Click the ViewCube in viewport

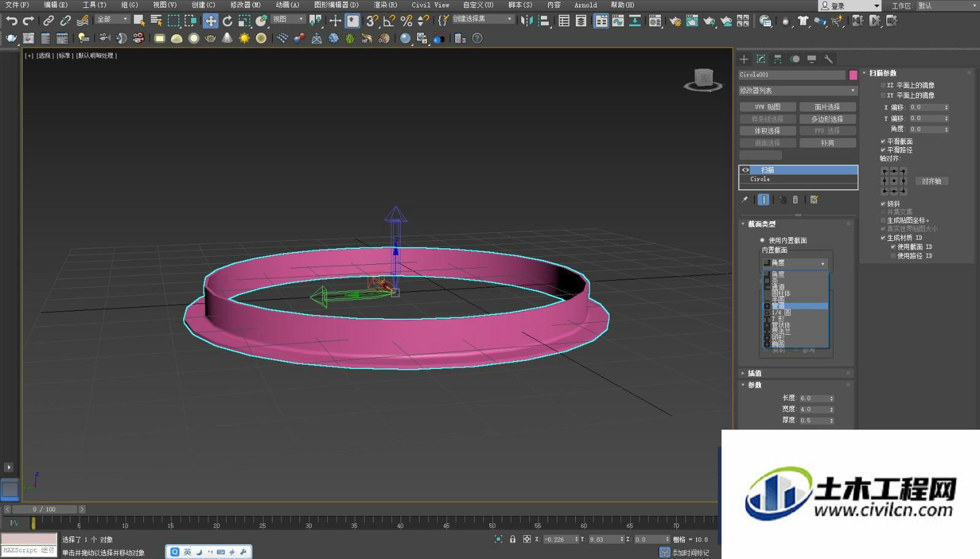(x=703, y=80)
